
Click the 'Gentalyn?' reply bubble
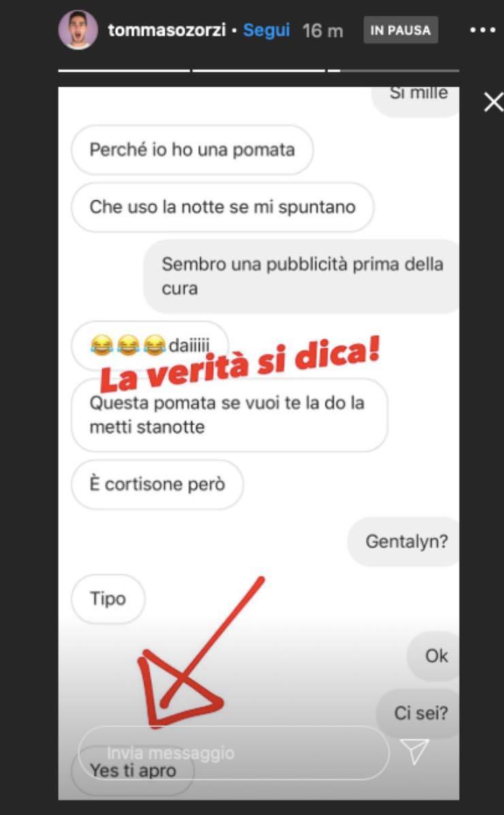(x=403, y=542)
